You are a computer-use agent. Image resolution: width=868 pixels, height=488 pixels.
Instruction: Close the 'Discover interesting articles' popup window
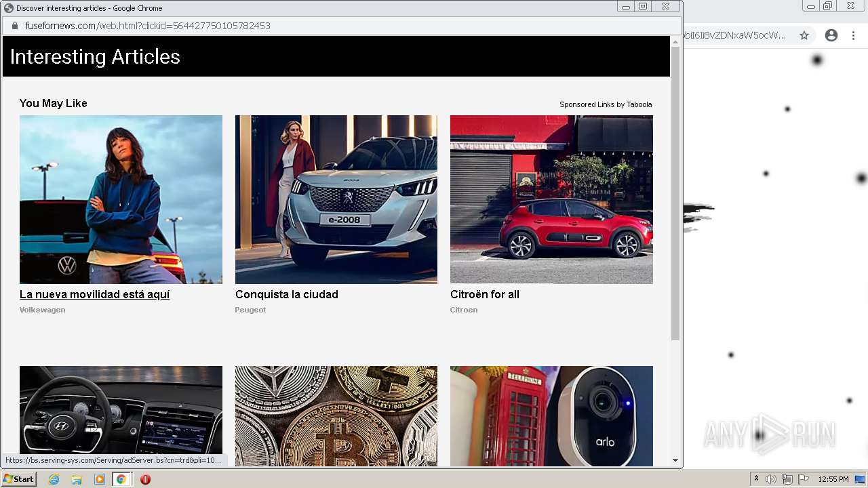[666, 7]
